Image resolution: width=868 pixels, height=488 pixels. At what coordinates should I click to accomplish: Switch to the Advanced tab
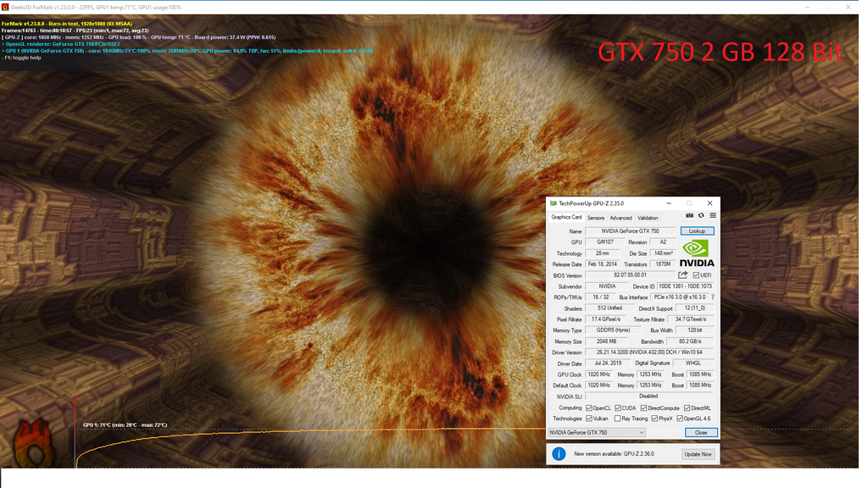pos(620,218)
